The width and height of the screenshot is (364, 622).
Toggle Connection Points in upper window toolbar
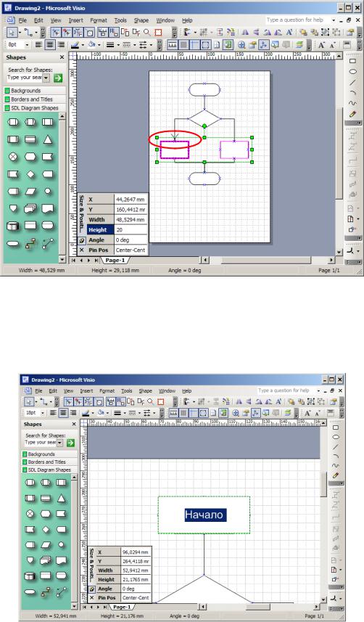pos(205,45)
